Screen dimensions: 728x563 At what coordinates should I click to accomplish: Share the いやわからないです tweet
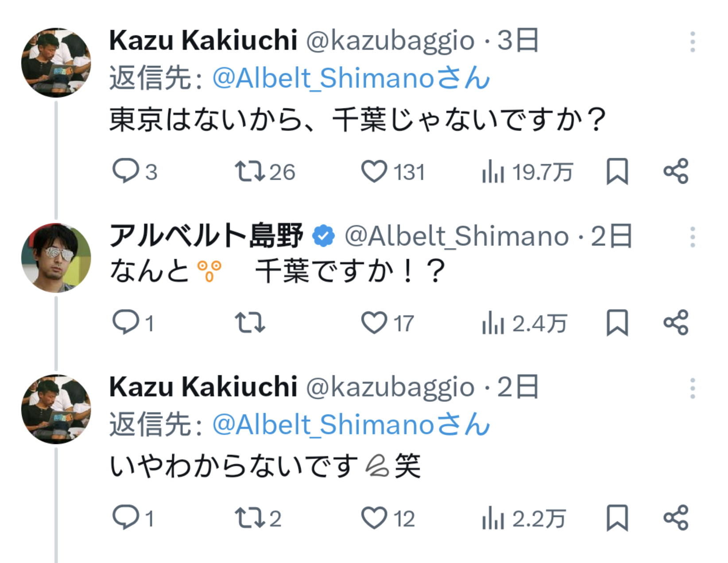[x=676, y=518]
